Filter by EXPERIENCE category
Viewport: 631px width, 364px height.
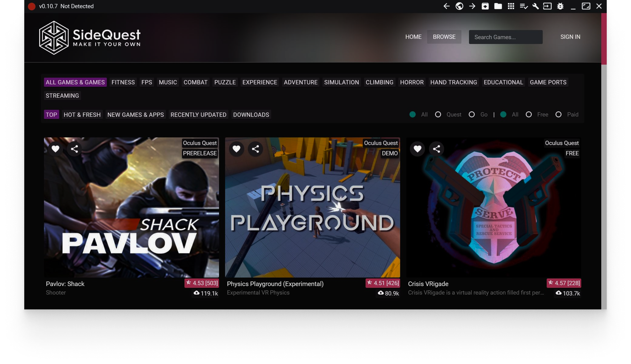(x=260, y=82)
